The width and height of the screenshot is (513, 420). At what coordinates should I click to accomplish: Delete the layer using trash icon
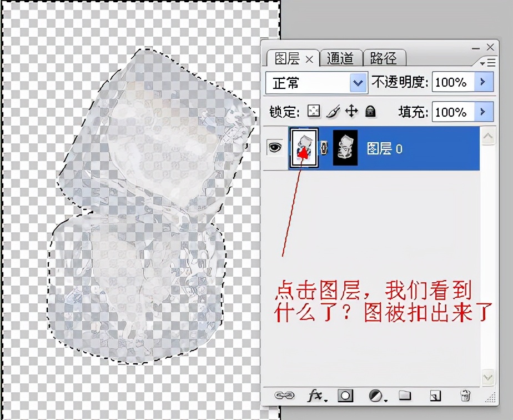click(x=465, y=396)
